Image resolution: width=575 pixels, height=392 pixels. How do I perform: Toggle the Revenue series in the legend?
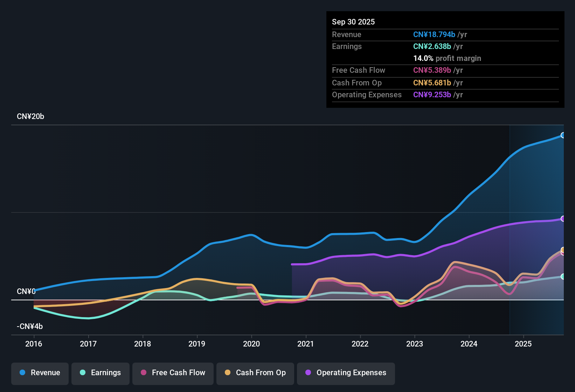[x=40, y=373]
